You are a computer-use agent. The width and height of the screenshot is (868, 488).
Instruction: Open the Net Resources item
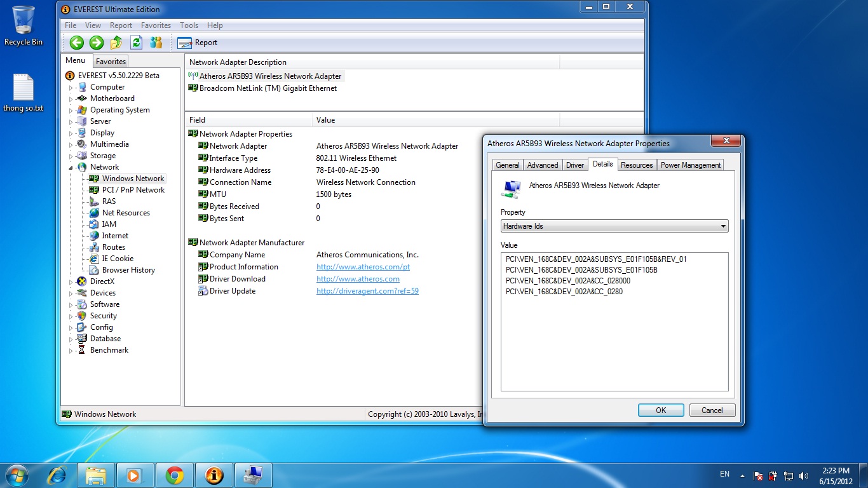(x=126, y=213)
